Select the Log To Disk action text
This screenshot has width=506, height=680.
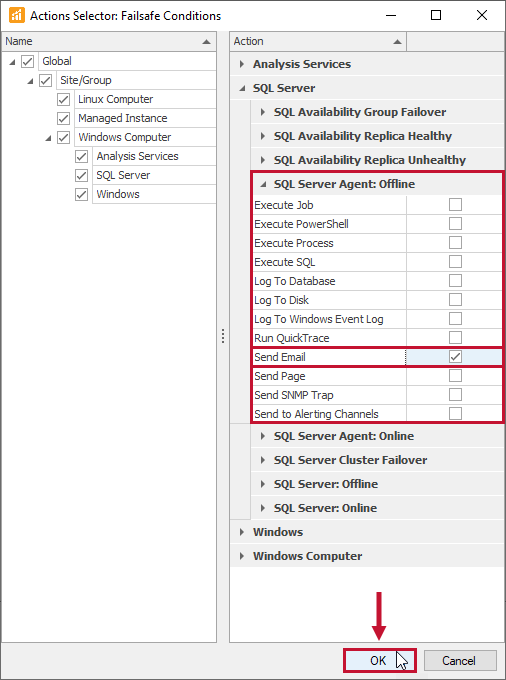tap(281, 300)
